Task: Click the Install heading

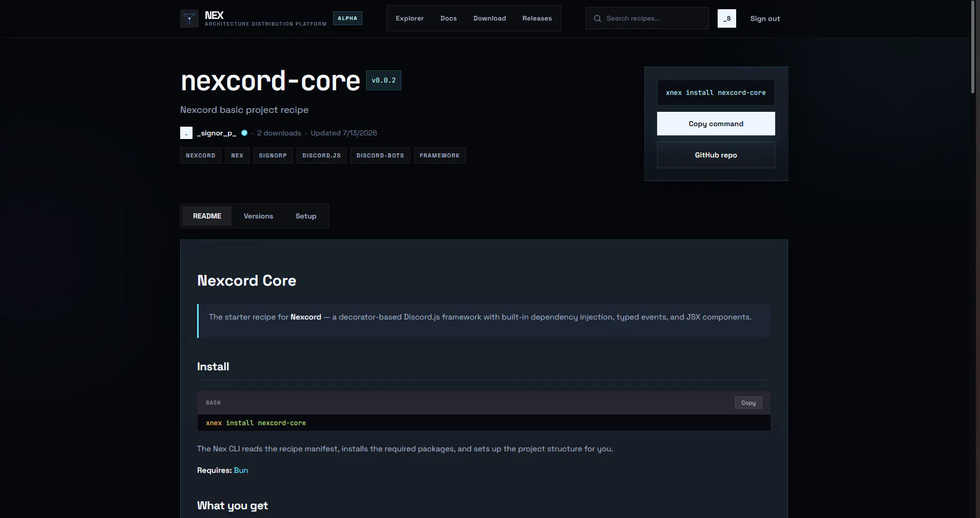Action: 213,367
